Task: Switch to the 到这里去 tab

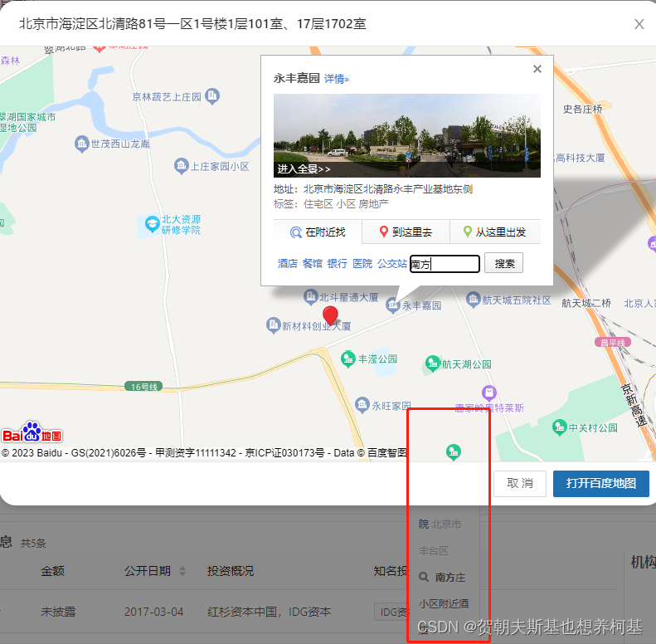Action: click(x=406, y=232)
